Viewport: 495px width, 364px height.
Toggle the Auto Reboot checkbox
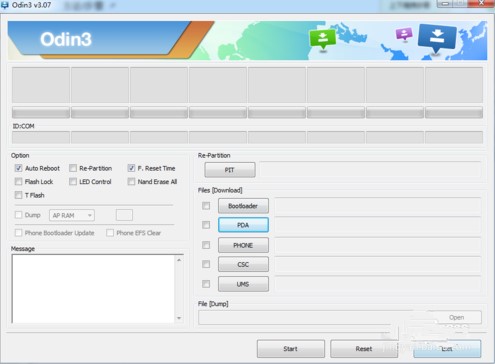tap(18, 168)
